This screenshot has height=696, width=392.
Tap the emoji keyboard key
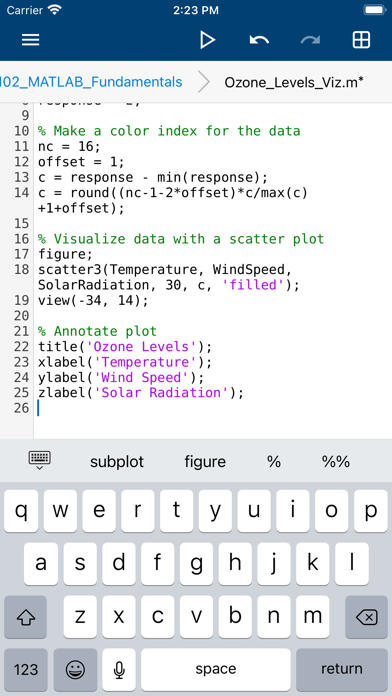coord(75,669)
